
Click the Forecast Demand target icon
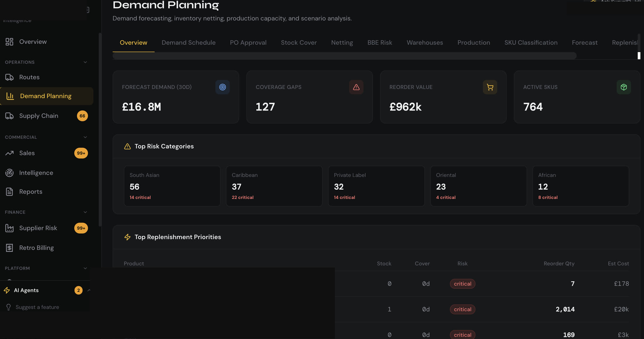point(222,87)
